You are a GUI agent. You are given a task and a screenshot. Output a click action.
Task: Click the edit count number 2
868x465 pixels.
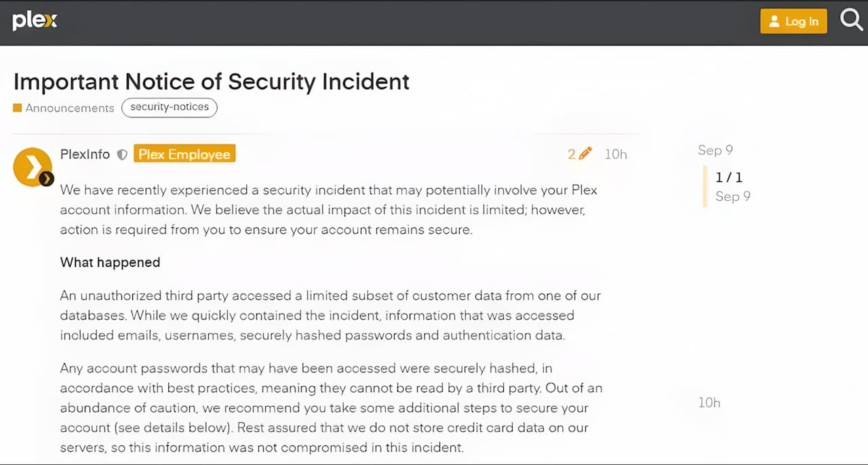tap(572, 154)
